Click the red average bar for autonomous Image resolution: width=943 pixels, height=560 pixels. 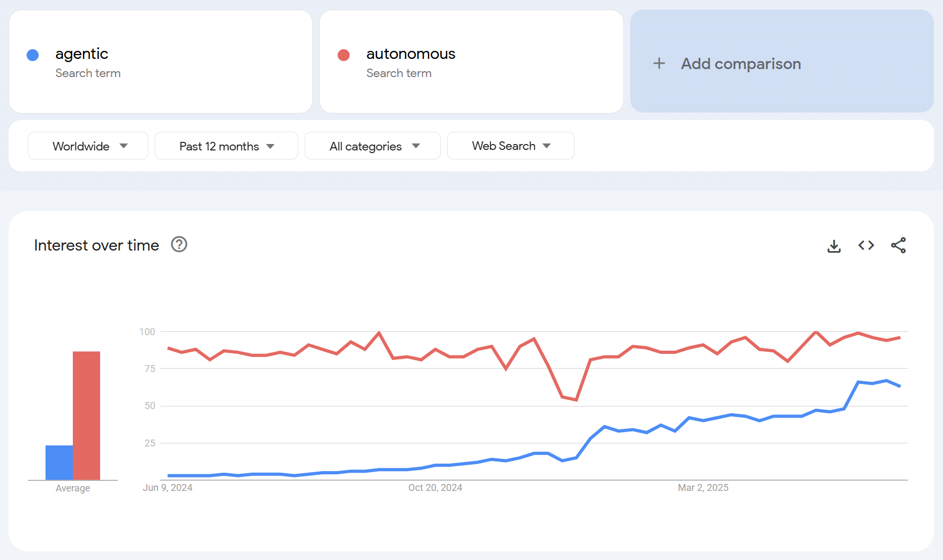tap(86, 415)
